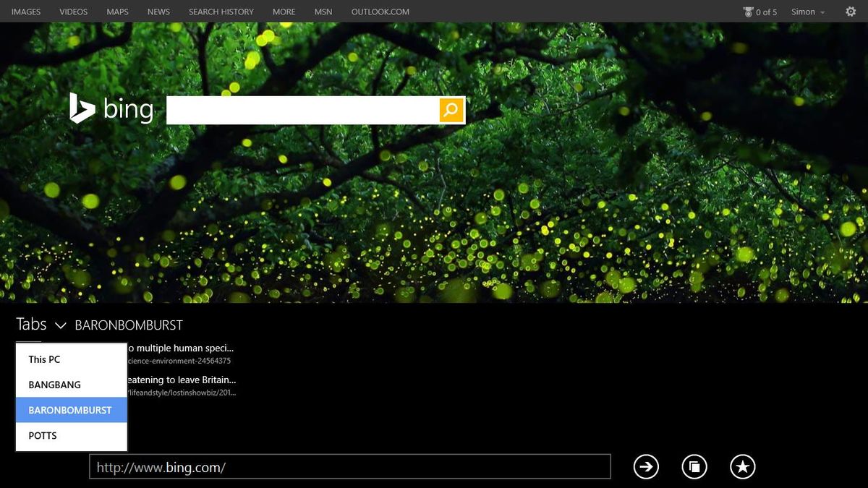Open tab switcher via the tabs icon
Screen dimensions: 868x488
point(694,467)
